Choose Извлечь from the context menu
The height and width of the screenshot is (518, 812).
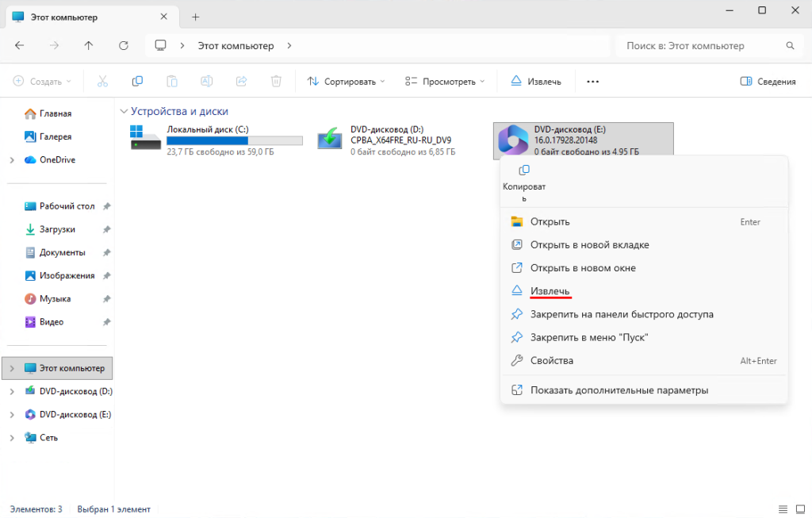pos(644,291)
